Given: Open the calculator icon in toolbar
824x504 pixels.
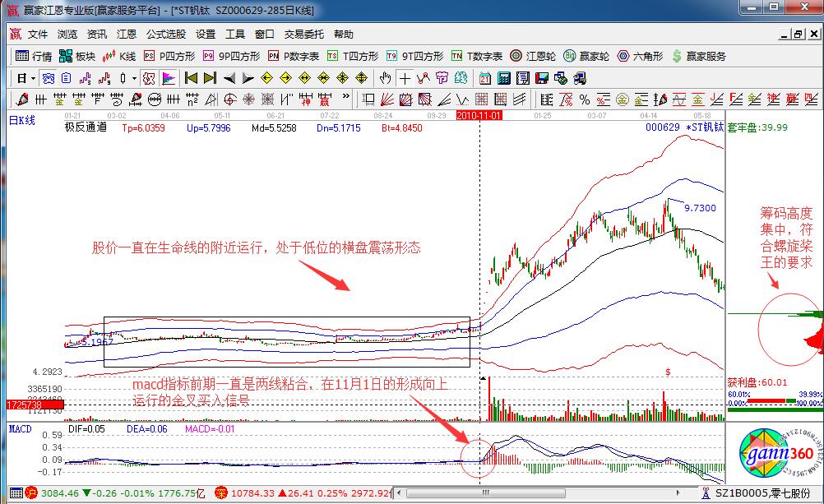Looking at the screenshot, I should (x=502, y=78).
